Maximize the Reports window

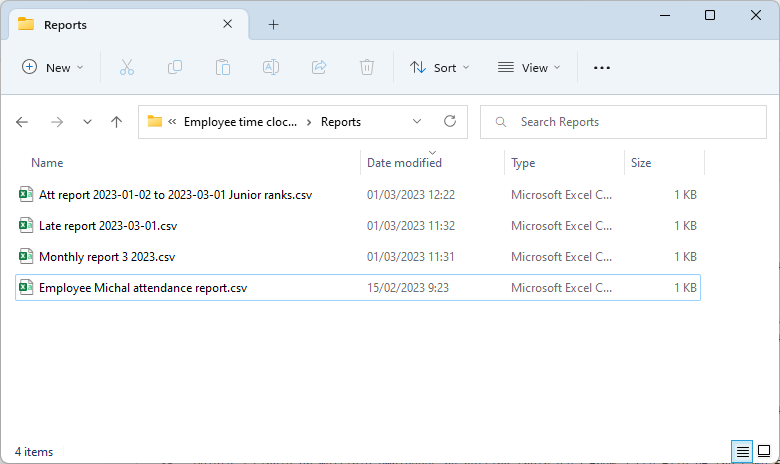[x=710, y=15]
